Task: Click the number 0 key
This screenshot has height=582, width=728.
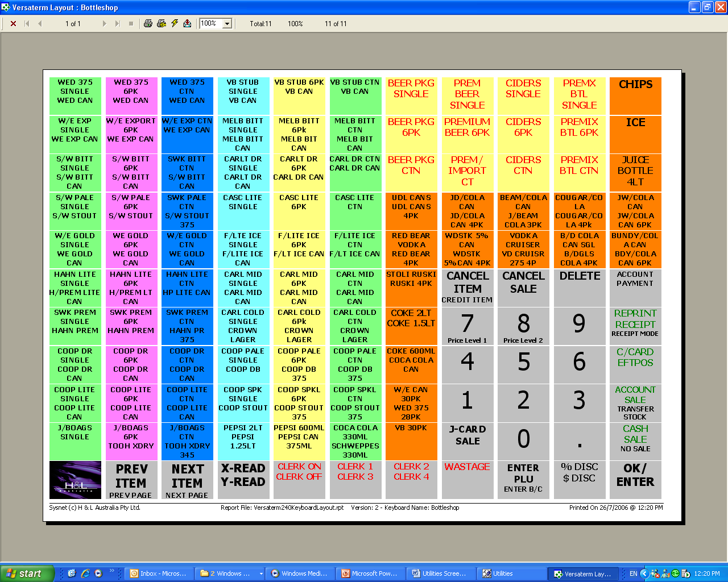Action: (x=523, y=441)
